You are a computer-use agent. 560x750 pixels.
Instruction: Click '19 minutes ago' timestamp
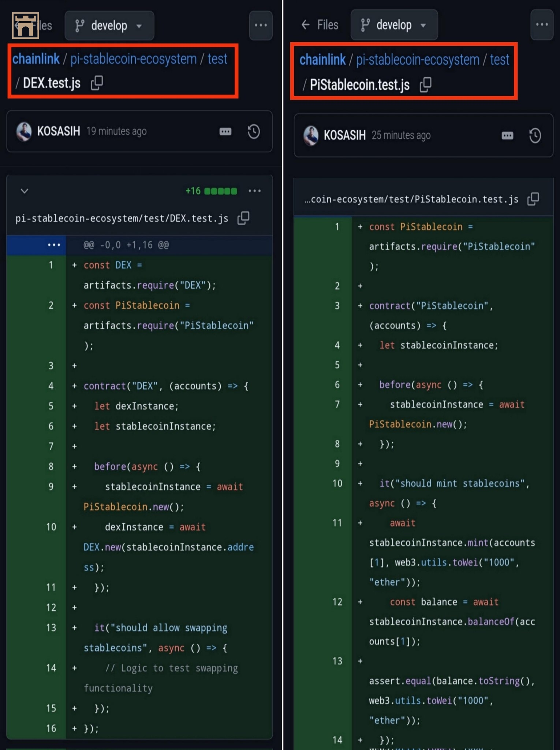tap(116, 131)
